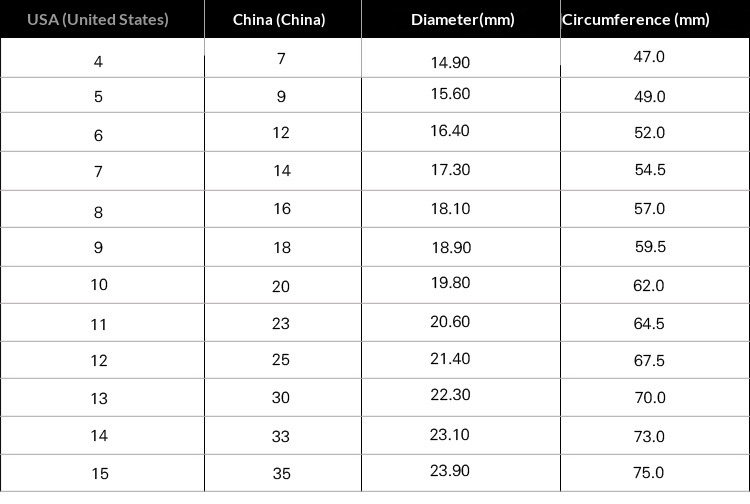The height and width of the screenshot is (504, 750).
Task: Select the 16.40 diameter cell
Action: tap(450, 131)
